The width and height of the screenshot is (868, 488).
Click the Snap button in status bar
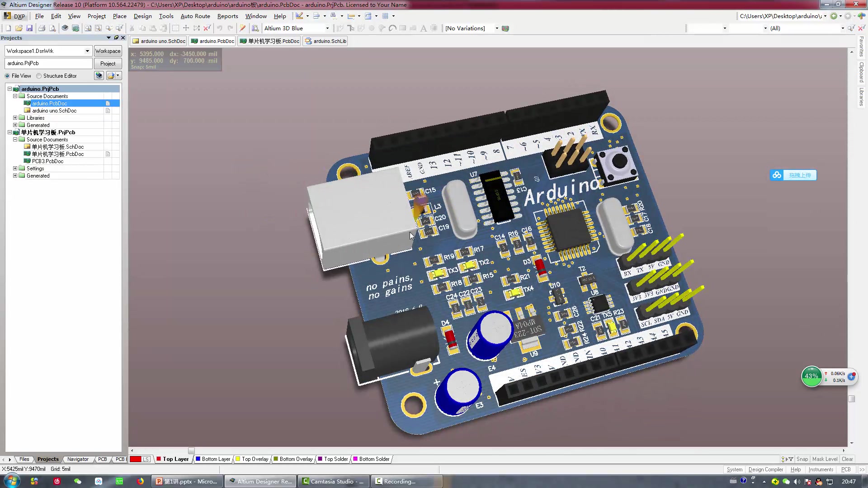click(x=802, y=459)
